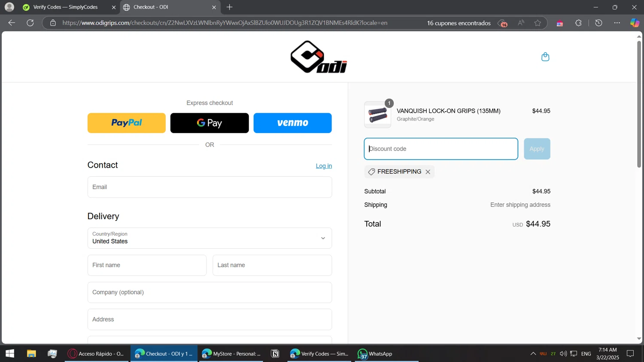644x362 pixels.
Task: Click the network tray icon
Action: (574, 353)
